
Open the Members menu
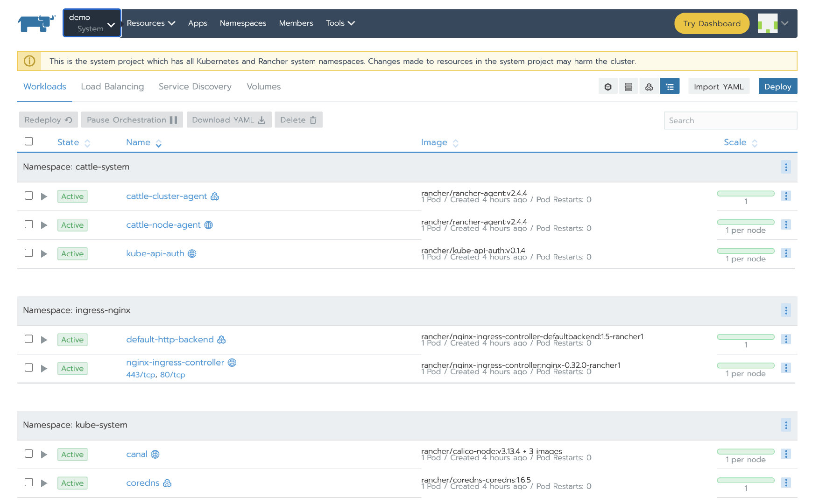coord(296,23)
